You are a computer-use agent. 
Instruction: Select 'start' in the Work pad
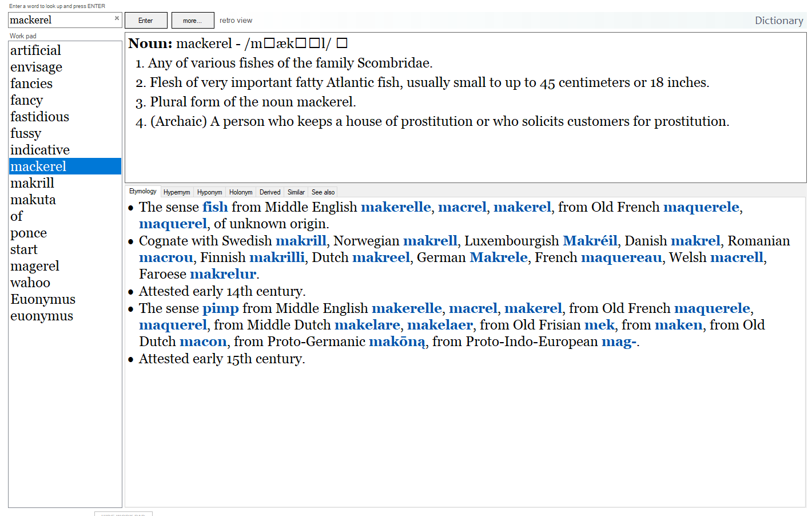[x=65, y=249]
